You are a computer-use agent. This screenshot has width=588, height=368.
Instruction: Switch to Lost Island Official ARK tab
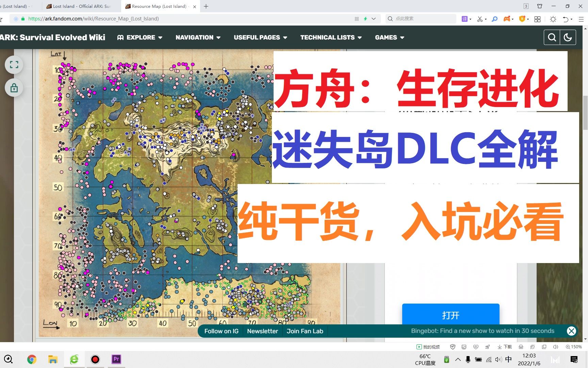[x=82, y=6]
